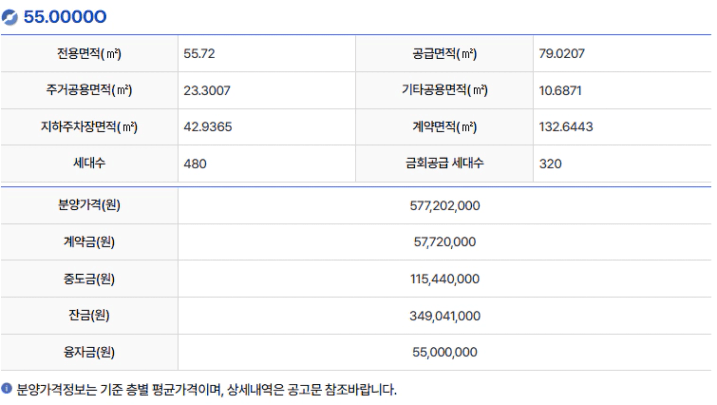Click the 세대수 value 480
This screenshot has width=717, height=405.
195,163
